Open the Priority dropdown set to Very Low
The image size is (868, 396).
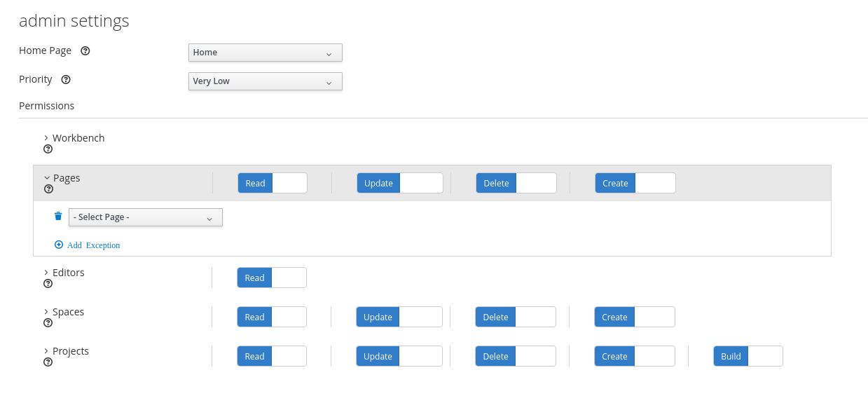[265, 81]
